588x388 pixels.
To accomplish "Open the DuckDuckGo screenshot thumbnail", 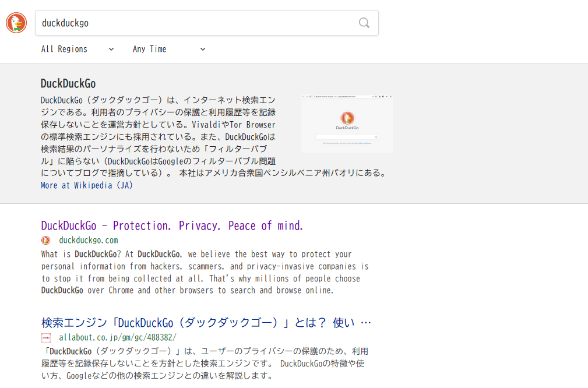I will [347, 123].
